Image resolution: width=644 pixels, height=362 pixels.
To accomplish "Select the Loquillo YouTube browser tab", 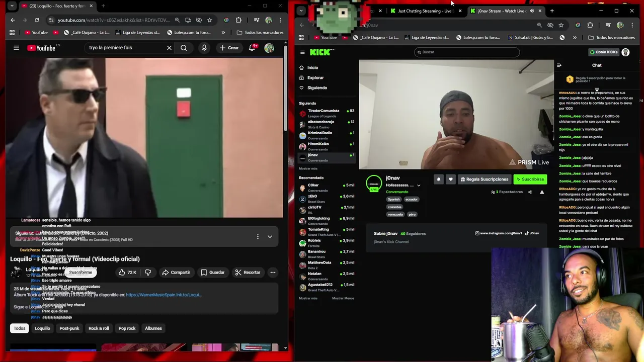I will click(x=56, y=6).
